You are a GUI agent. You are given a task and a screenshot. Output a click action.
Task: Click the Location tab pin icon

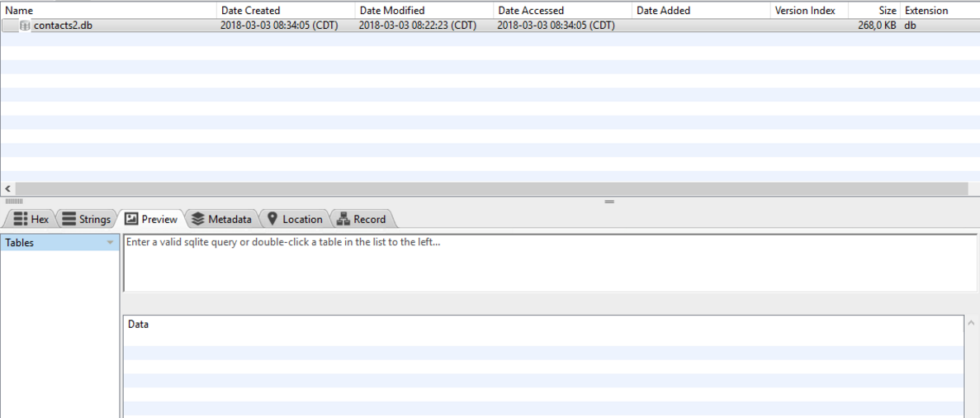(272, 219)
